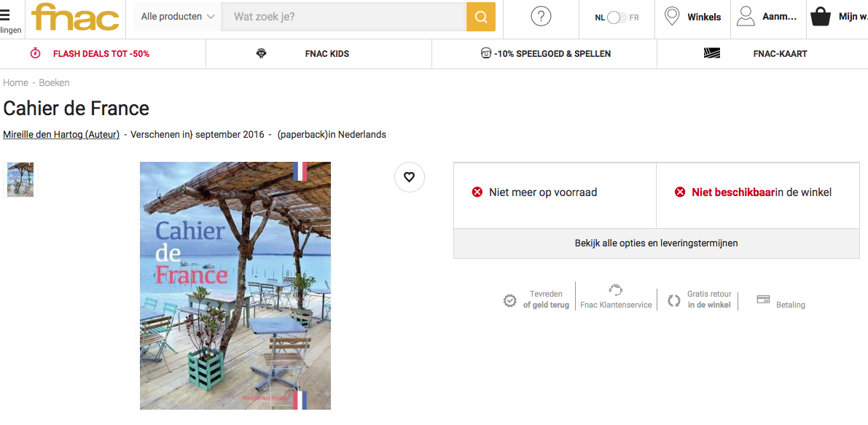Image resolution: width=868 pixels, height=425 pixels.
Task: Click the Mireille den Hartog author link
Action: [61, 135]
